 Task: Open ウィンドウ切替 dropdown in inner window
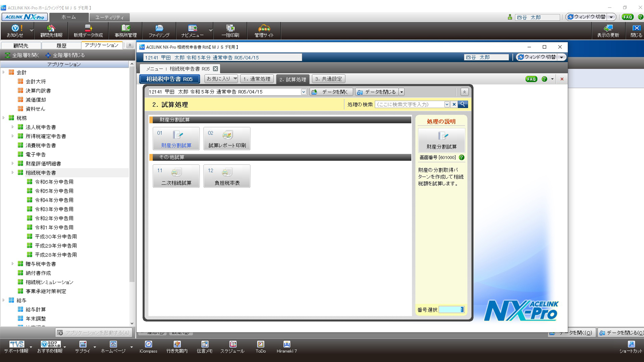coord(561,57)
